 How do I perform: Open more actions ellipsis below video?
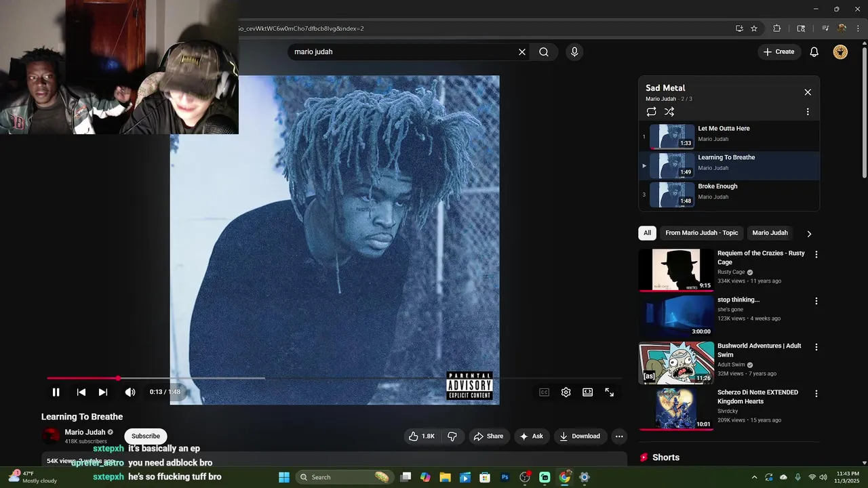pyautogui.click(x=619, y=436)
